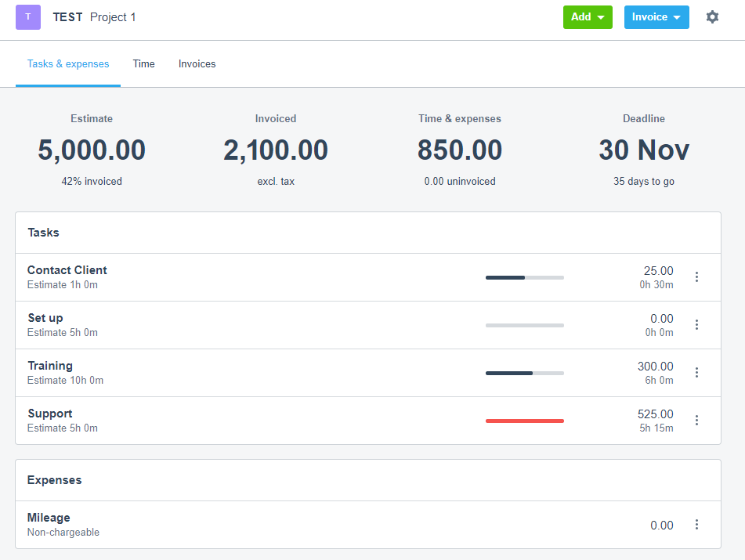Click the red Support progress bar
Screen dimensions: 745x560
[524, 421]
